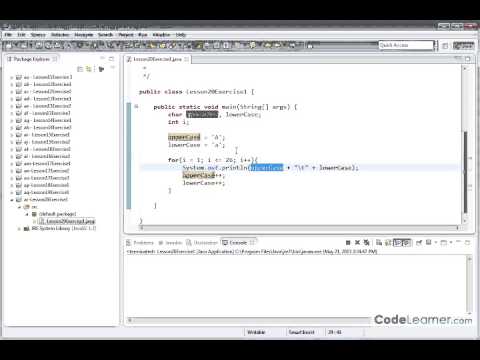Viewport: 480px width, 360px height.
Task: Select the Java perspective button
Action: click(464, 46)
